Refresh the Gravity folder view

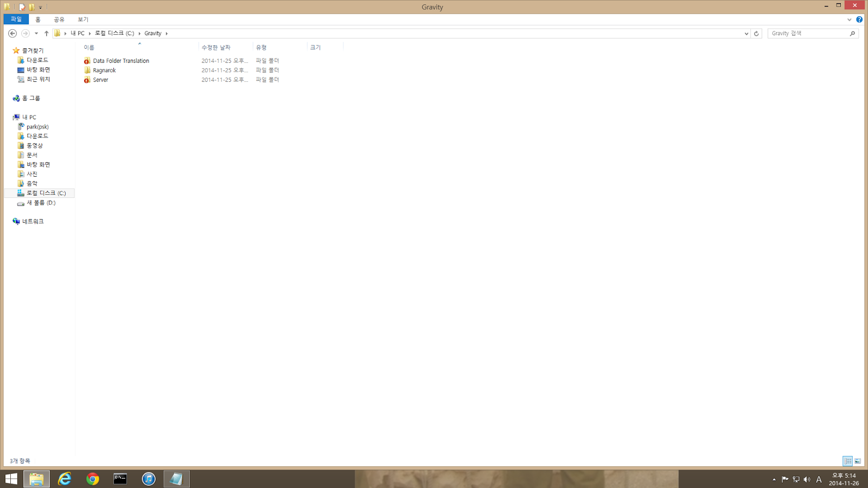point(756,34)
